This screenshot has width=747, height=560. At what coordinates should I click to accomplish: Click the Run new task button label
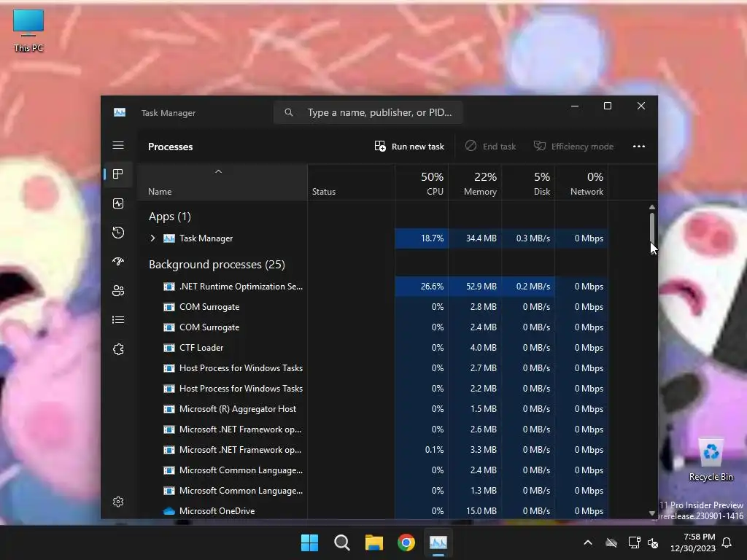tap(418, 146)
